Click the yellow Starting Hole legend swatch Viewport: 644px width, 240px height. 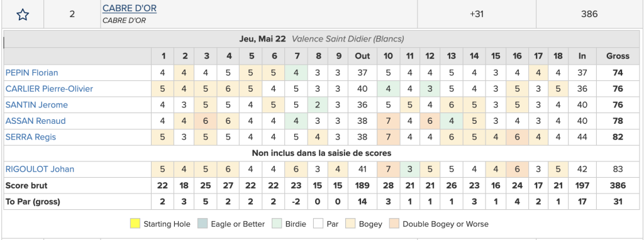click(135, 224)
